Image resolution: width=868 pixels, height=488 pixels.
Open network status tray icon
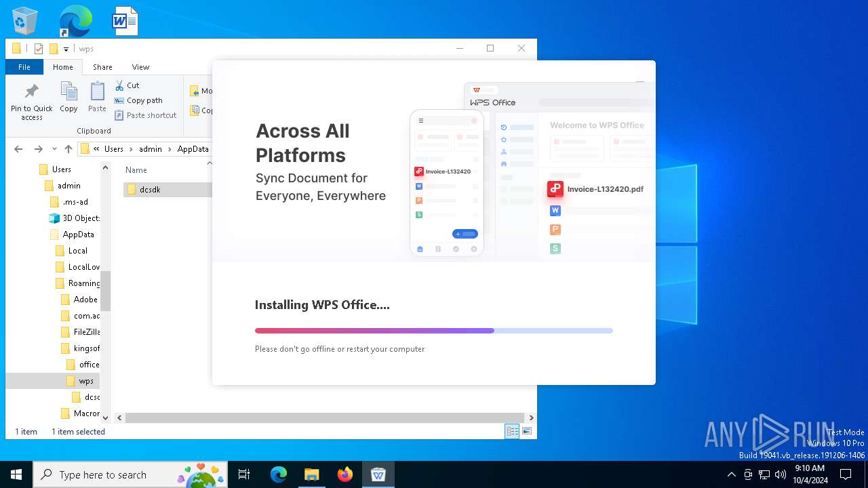tap(764, 474)
